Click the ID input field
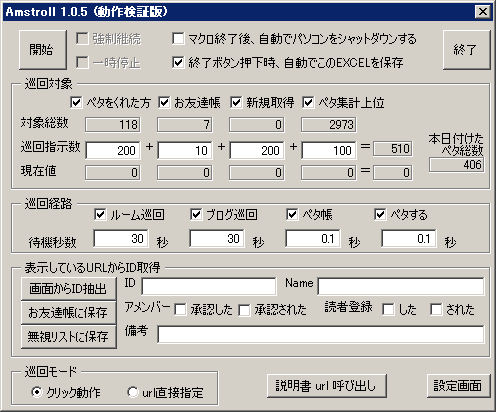The image size is (496, 412). pyautogui.click(x=209, y=286)
